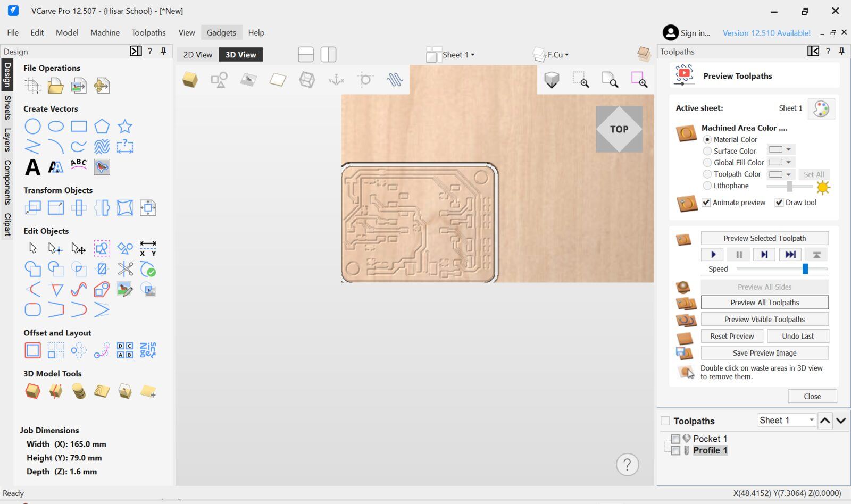Expand the Global Fill Color dropdown arrow

[x=789, y=162]
